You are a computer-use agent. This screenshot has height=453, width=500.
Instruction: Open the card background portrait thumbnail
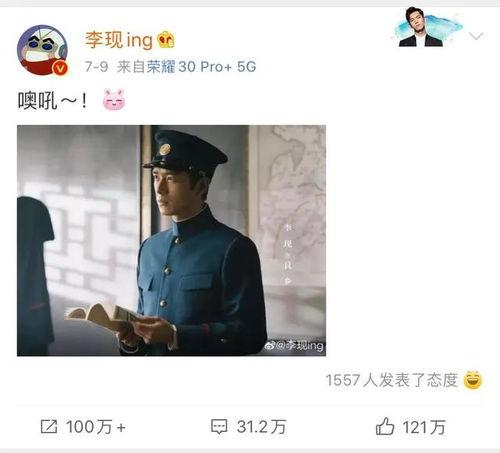coord(428,27)
